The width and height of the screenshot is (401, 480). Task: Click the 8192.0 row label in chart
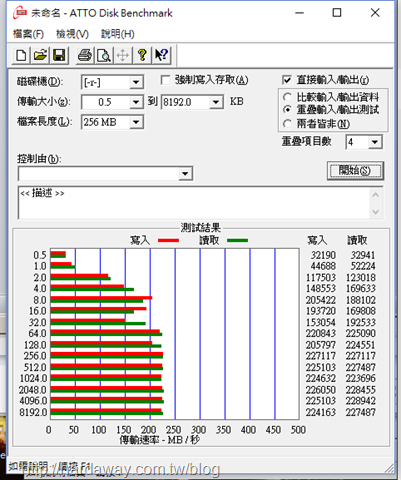pyautogui.click(x=33, y=412)
